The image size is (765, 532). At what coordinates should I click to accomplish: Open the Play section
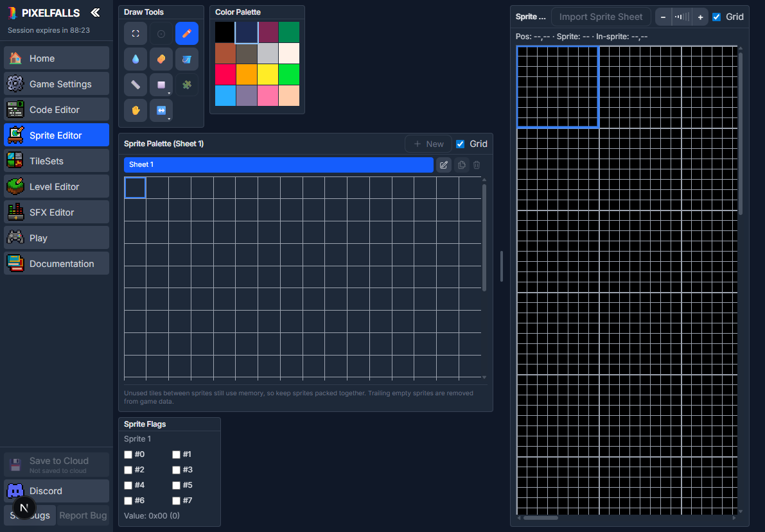57,238
